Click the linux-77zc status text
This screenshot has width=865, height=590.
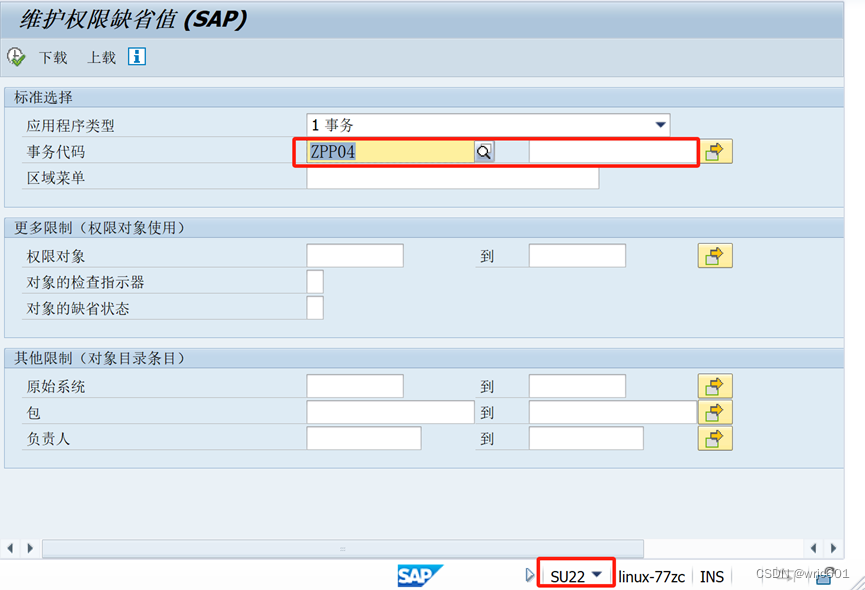[x=652, y=577]
